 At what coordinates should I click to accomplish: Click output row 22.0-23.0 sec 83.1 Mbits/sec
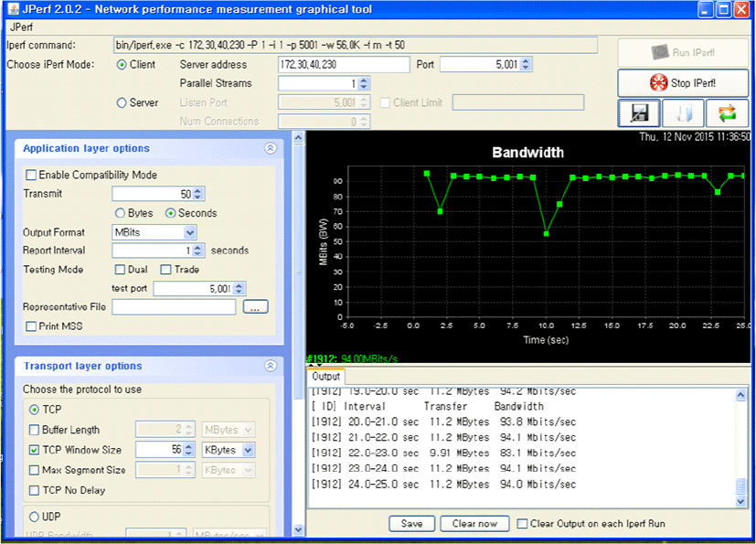[443, 453]
